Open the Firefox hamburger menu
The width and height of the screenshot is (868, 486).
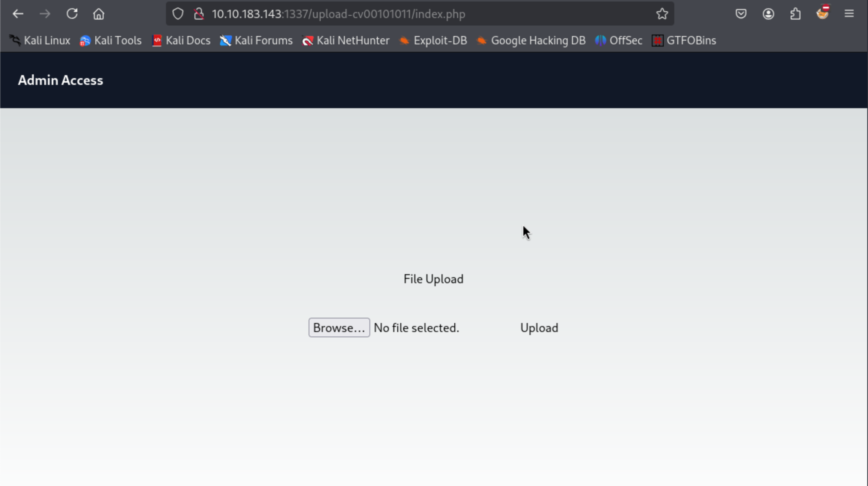coord(849,14)
